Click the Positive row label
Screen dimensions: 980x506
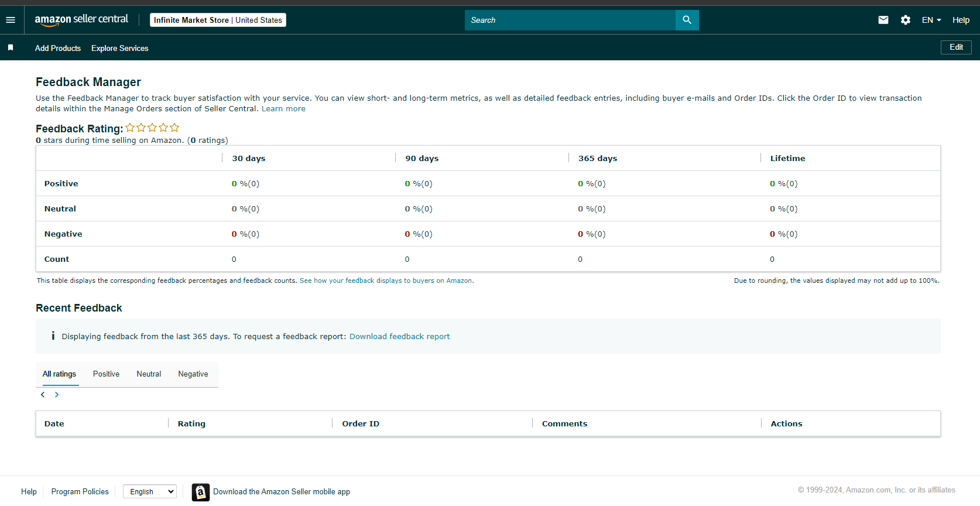click(x=61, y=183)
